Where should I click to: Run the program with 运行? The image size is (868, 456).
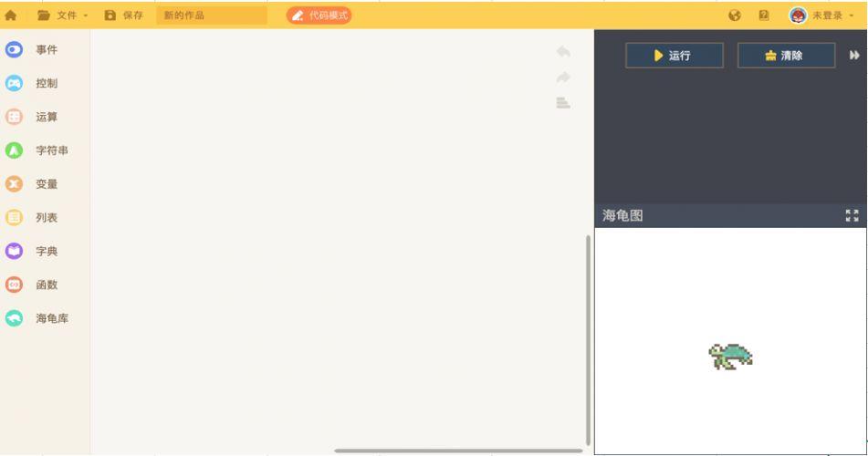pos(675,56)
